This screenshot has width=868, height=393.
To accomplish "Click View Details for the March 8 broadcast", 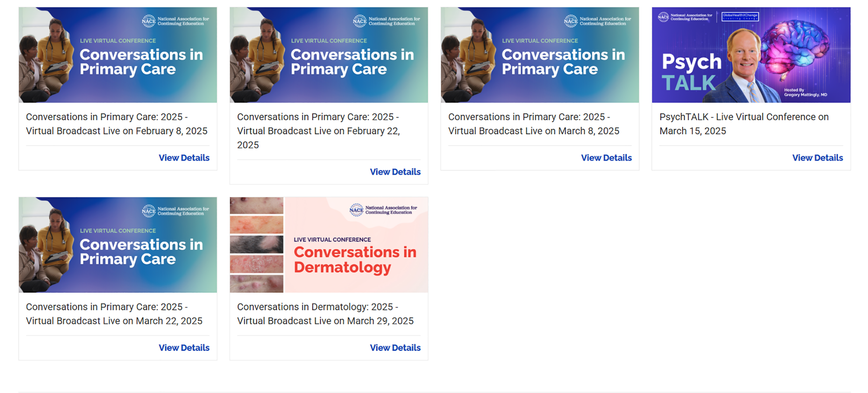I will [606, 158].
